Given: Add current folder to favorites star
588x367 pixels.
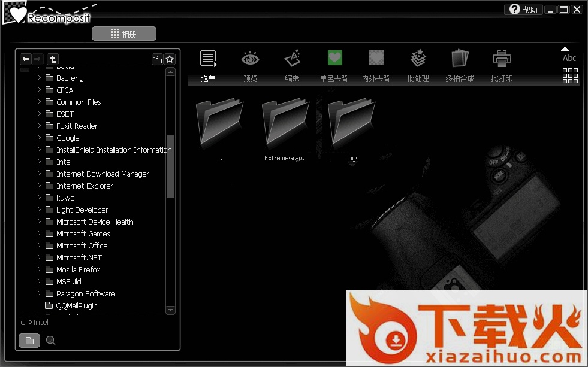Looking at the screenshot, I should coord(170,59).
